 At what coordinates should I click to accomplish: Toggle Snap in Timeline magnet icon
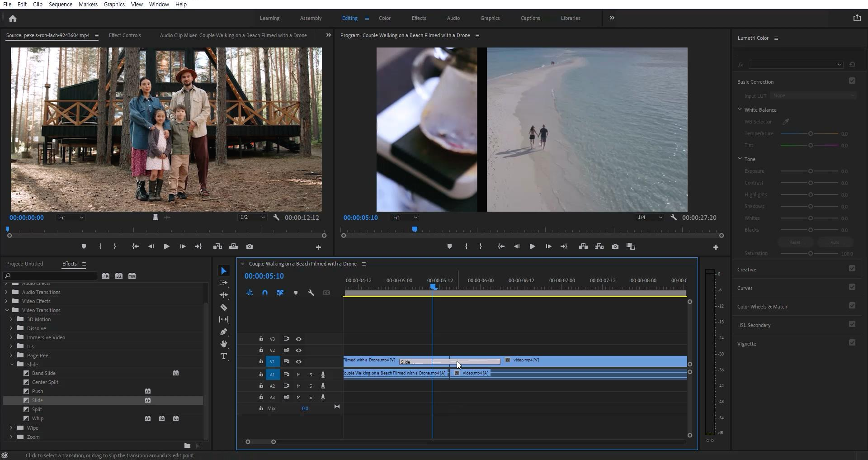click(x=265, y=293)
